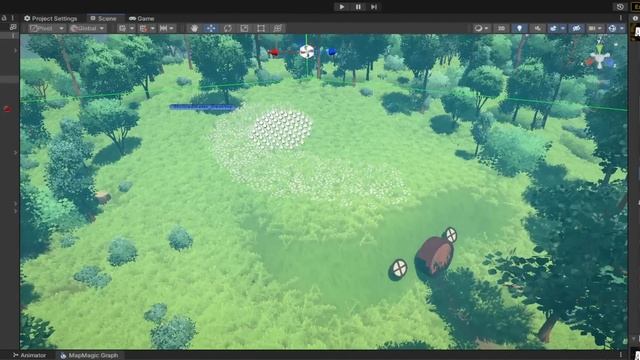Select the move gizmo red X handle
The height and width of the screenshot is (360, 640).
click(x=274, y=52)
